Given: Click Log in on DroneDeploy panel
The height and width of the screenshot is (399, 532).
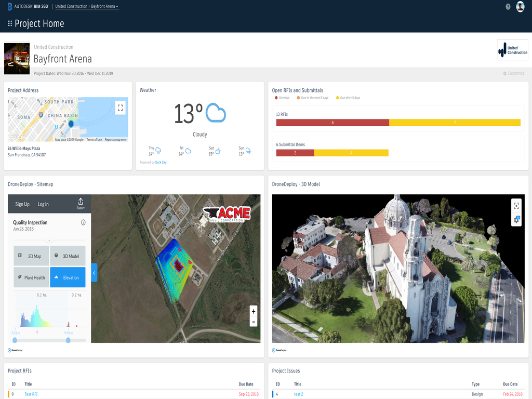Looking at the screenshot, I should click(x=43, y=204).
